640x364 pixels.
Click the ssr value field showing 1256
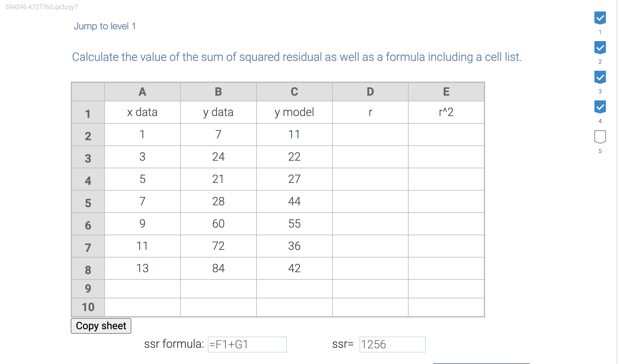tap(392, 345)
